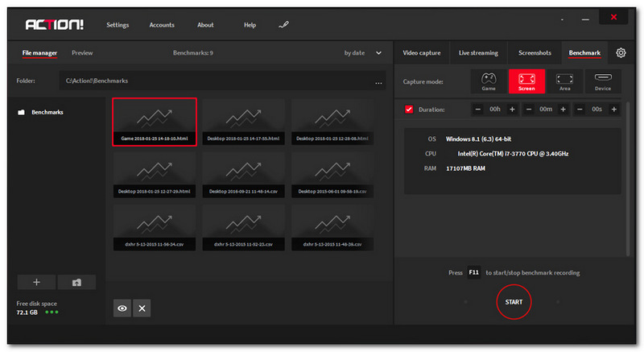Viewport: 644px width, 352px height.
Task: Toggle the Duration checkbox
Action: 409,110
